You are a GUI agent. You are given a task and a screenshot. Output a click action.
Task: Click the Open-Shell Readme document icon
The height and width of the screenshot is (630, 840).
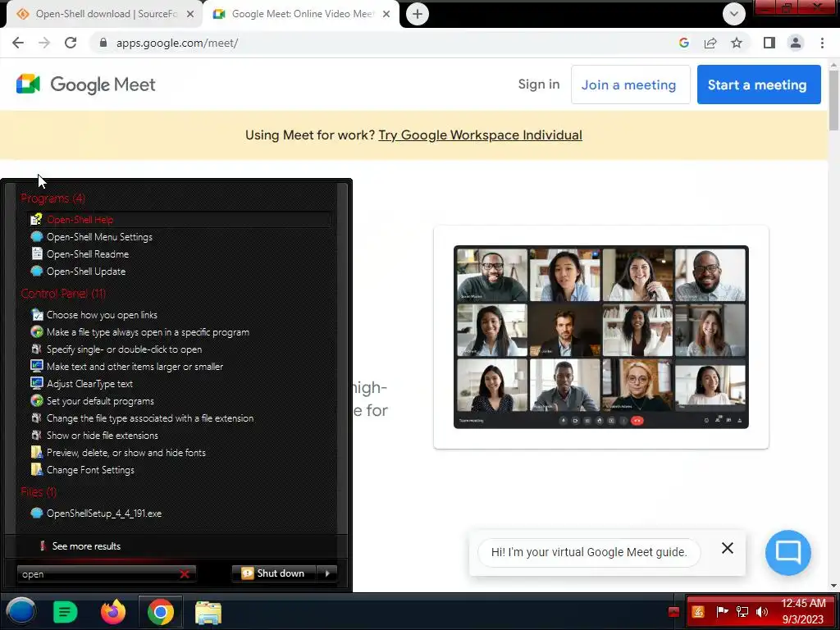tap(36, 254)
